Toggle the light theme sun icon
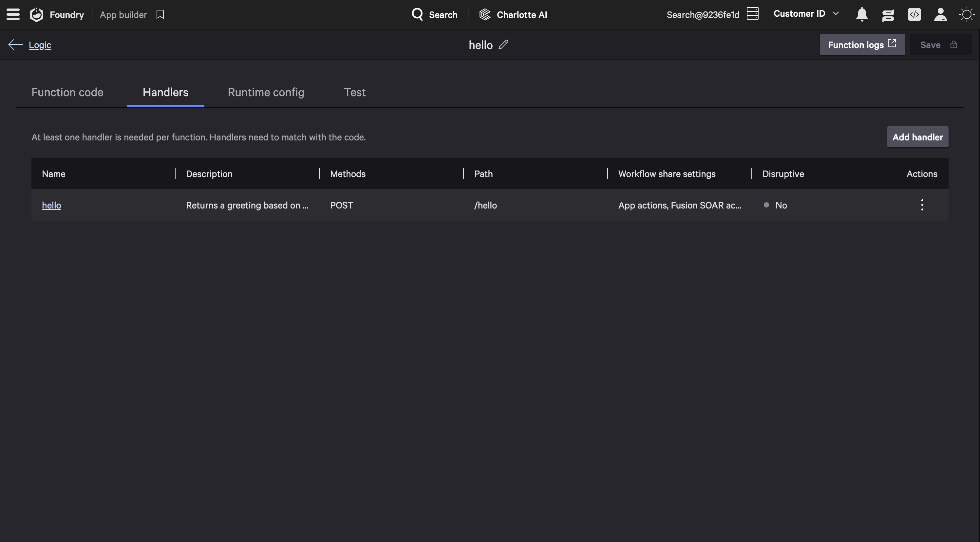The width and height of the screenshot is (980, 542). pyautogui.click(x=966, y=14)
